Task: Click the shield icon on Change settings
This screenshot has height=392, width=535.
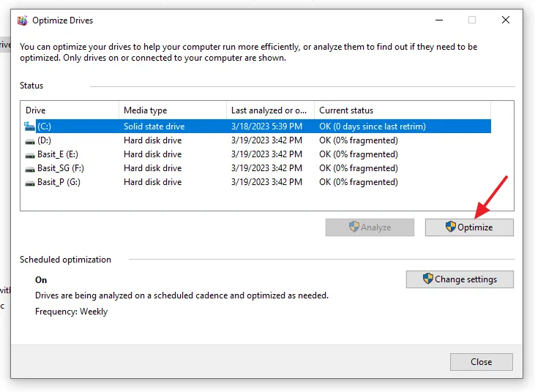Action: click(x=428, y=279)
